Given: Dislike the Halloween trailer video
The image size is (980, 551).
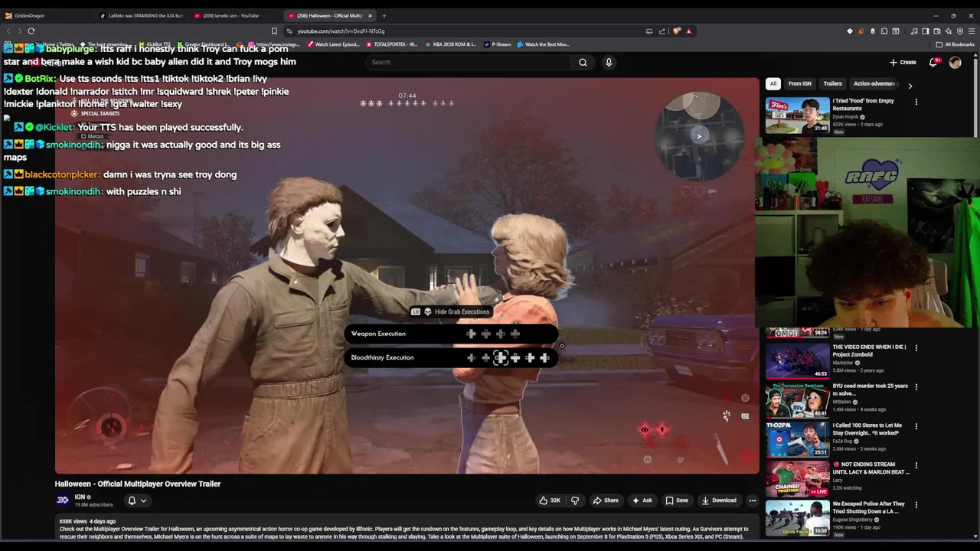Looking at the screenshot, I should pyautogui.click(x=575, y=500).
